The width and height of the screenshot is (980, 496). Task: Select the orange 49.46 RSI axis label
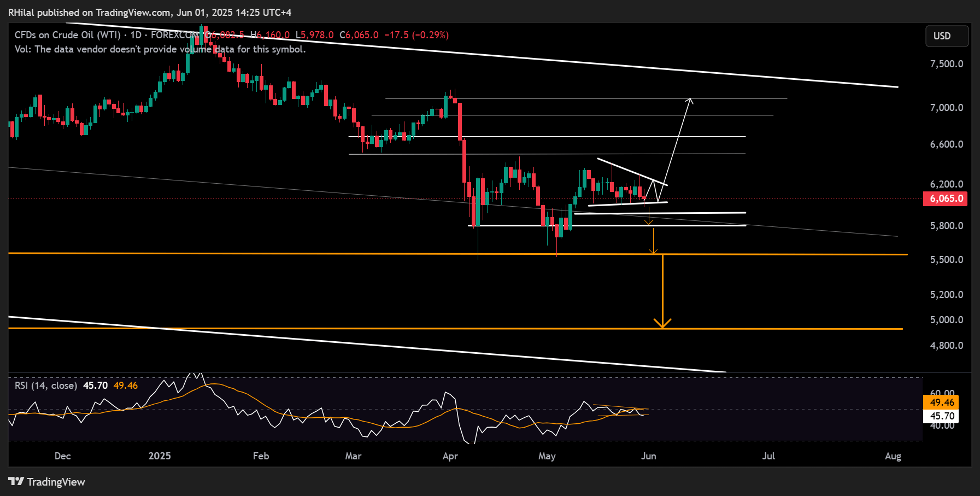pyautogui.click(x=941, y=402)
